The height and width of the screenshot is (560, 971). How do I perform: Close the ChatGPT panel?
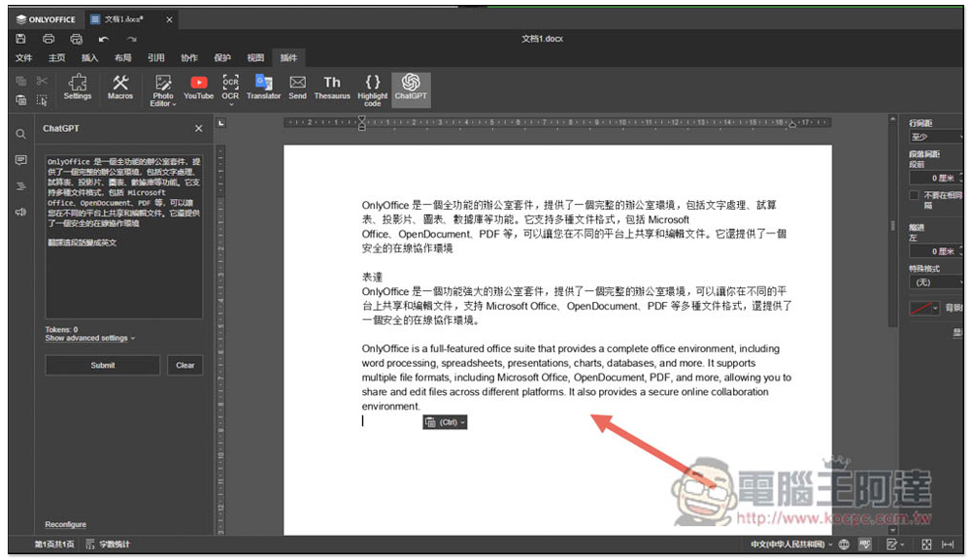pos(198,129)
